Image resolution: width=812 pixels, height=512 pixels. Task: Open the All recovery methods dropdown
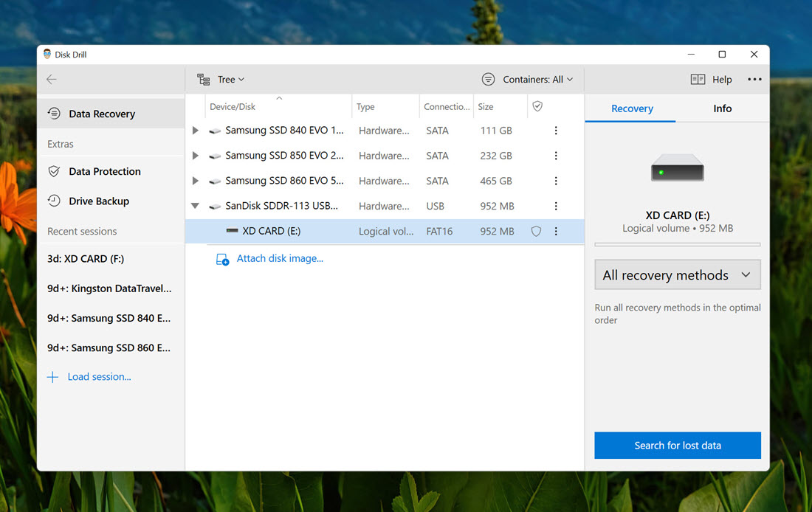[x=678, y=275]
